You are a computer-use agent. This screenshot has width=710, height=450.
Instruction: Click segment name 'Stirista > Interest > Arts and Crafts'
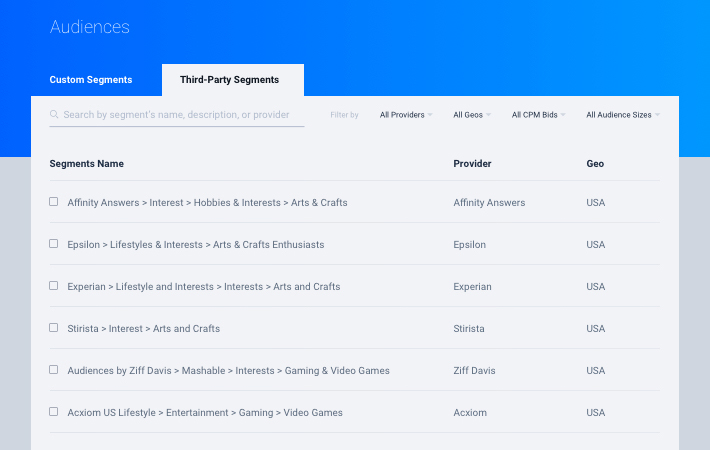(x=144, y=329)
